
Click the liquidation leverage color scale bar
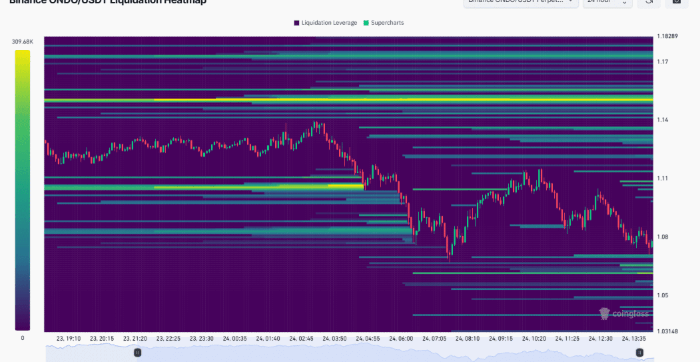tap(22, 190)
